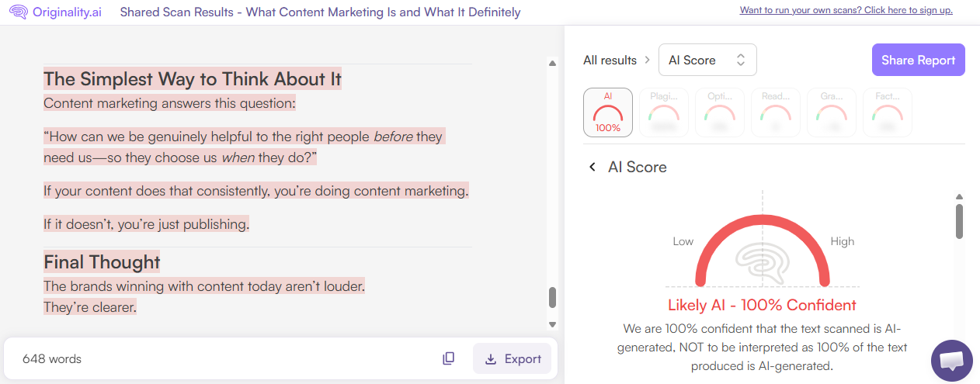Click the 'Low' gauge label
This screenshot has height=384, width=980.
pos(683,241)
